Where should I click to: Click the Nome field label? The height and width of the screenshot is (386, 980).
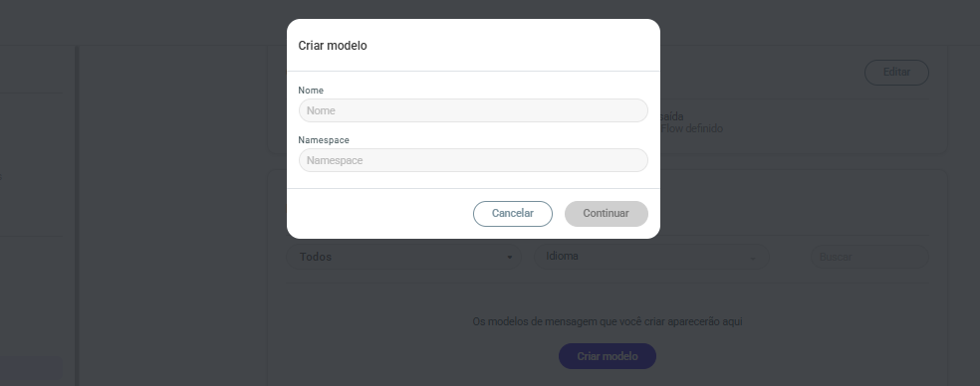(x=311, y=91)
